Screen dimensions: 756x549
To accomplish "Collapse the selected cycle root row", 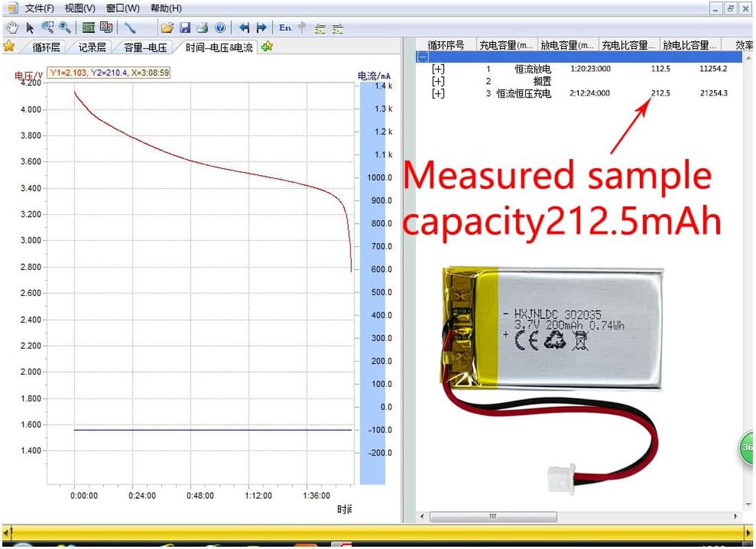I will [x=423, y=58].
